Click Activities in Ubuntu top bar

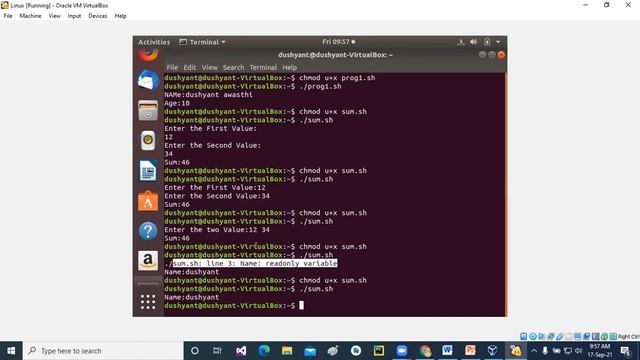154,42
